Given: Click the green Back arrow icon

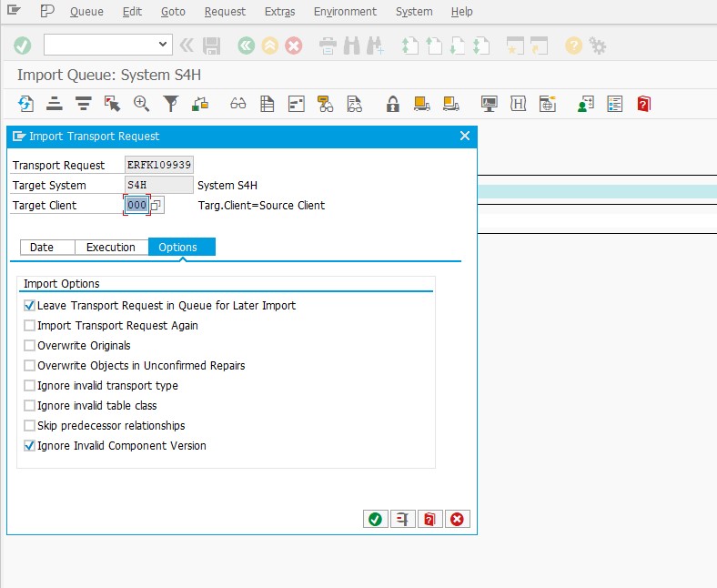Looking at the screenshot, I should pos(247,46).
